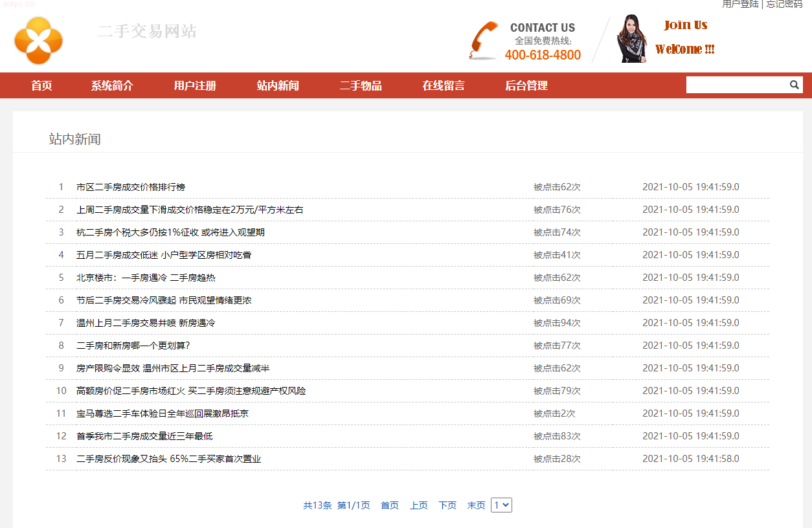Click the 上页 previous page link
Screen dimensions: 812x528
click(418, 505)
